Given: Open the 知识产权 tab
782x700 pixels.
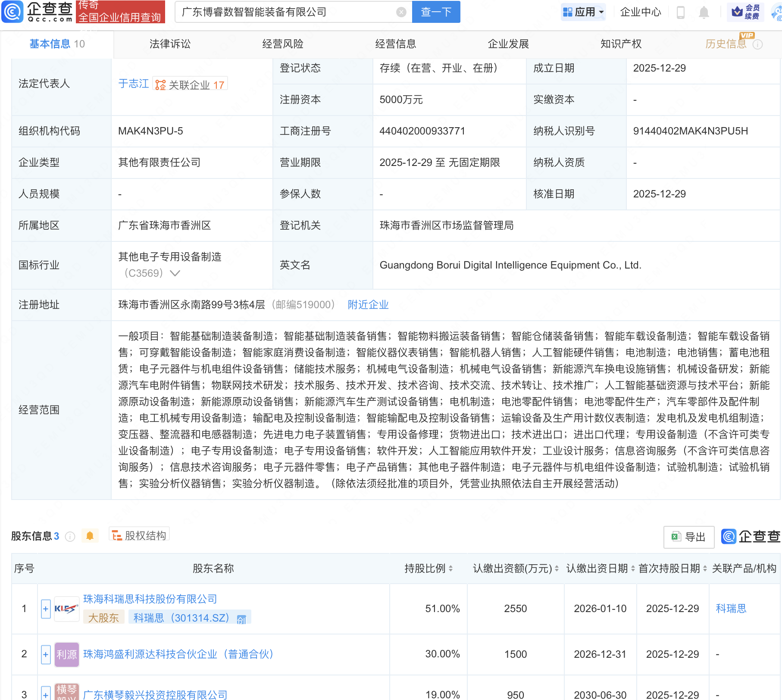Looking at the screenshot, I should (620, 44).
